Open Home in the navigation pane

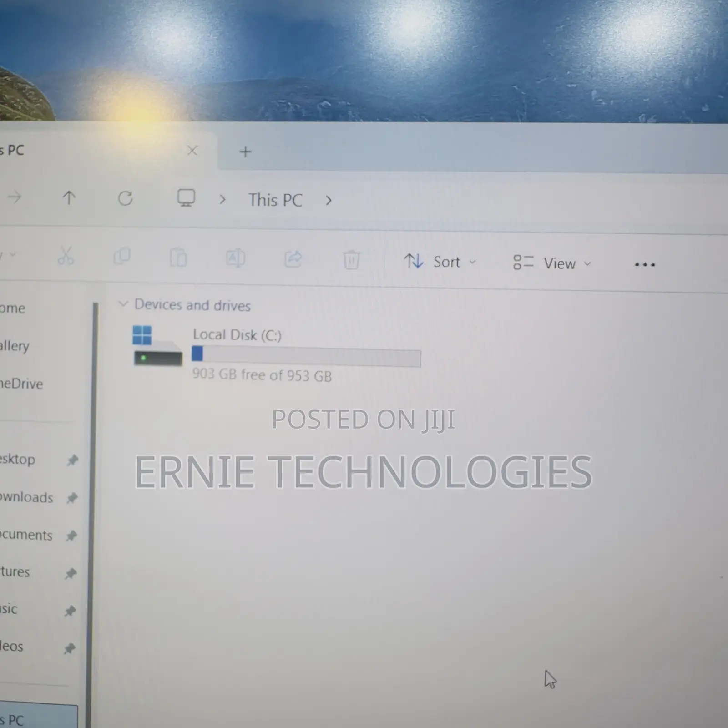(12, 308)
